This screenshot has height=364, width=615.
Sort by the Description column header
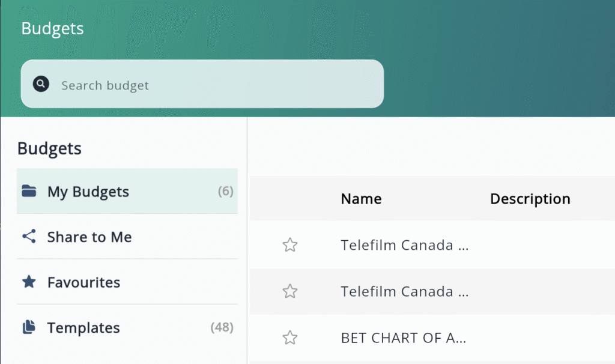pyautogui.click(x=530, y=199)
